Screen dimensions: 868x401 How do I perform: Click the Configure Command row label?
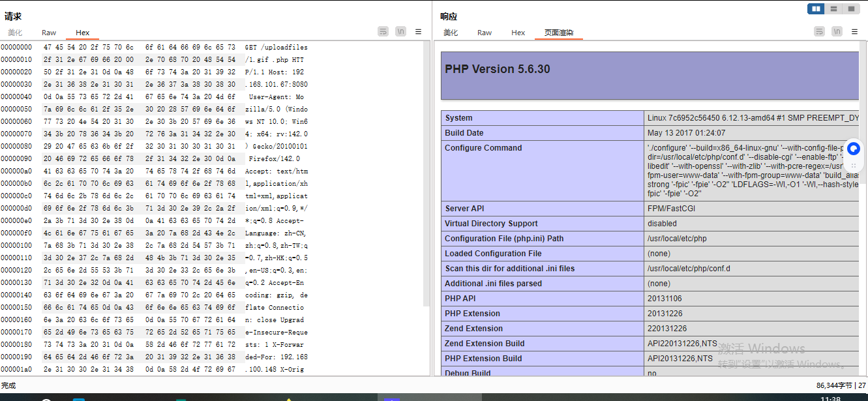click(483, 148)
